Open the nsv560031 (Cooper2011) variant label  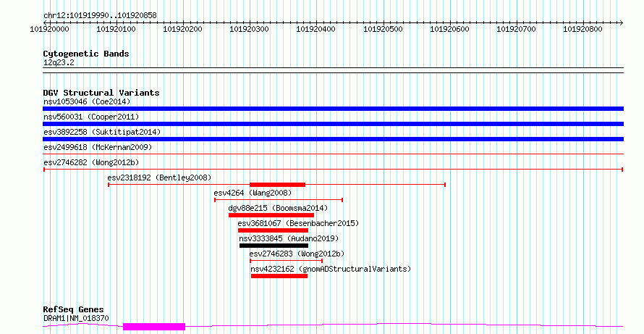point(91,117)
